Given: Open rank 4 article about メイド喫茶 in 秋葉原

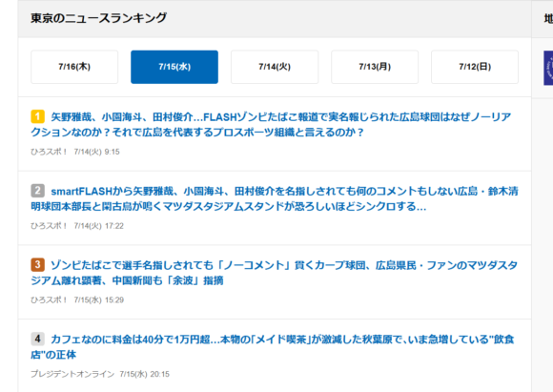Looking at the screenshot, I should pos(273,347).
